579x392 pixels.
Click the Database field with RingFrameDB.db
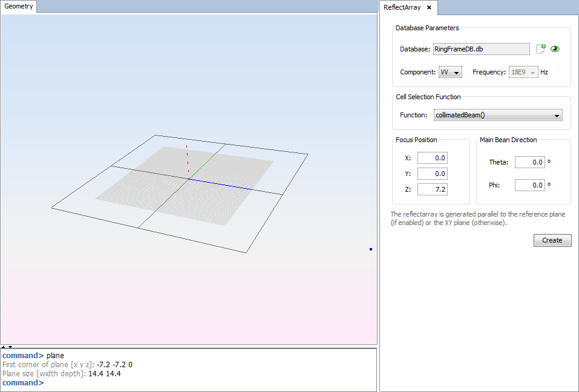pyautogui.click(x=481, y=49)
